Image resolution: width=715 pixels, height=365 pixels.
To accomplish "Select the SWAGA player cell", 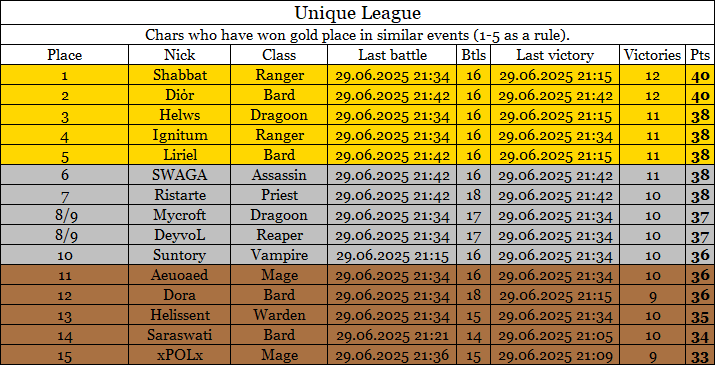I will coord(180,175).
